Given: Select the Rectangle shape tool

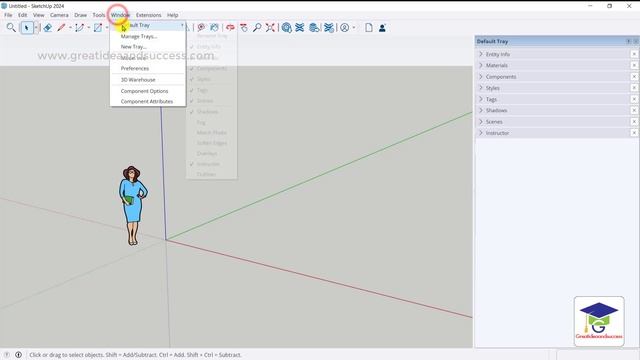Looking at the screenshot, I should click(x=98, y=28).
